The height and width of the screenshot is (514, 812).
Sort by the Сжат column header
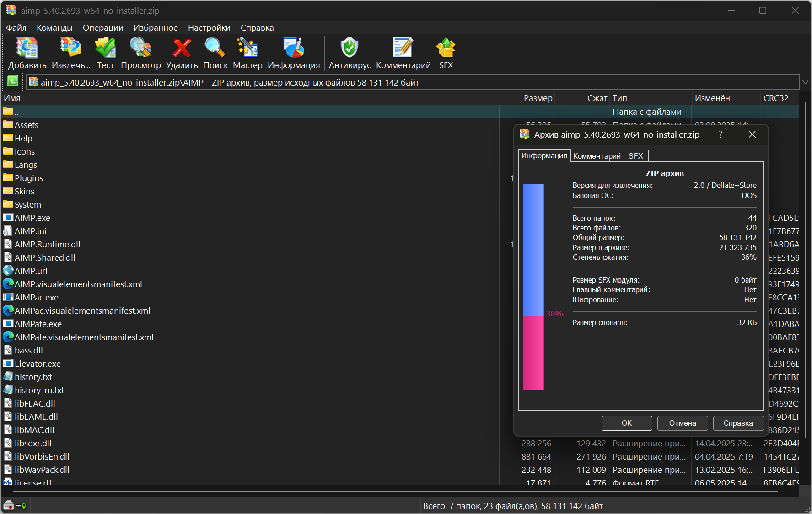(582, 98)
